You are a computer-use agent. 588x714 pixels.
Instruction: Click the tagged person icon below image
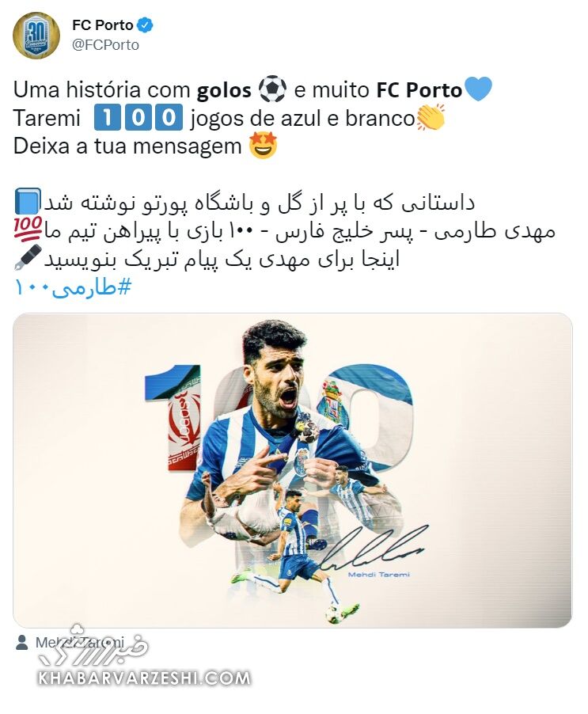[21, 643]
